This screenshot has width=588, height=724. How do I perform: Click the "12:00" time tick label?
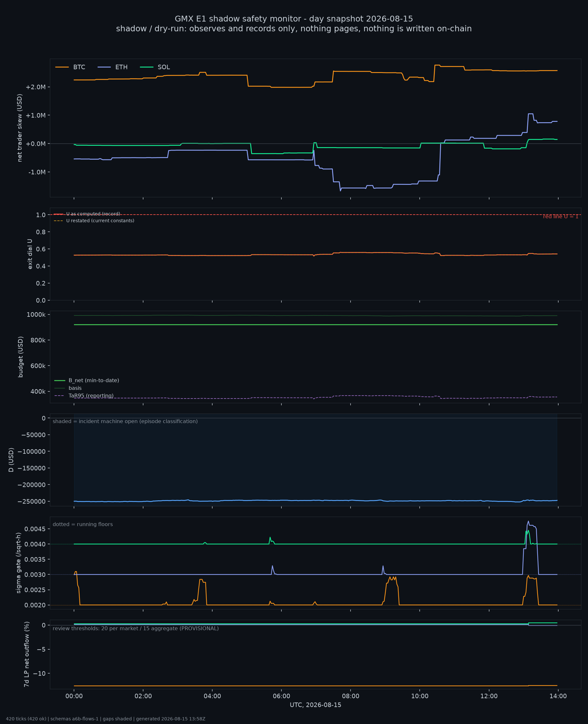[x=489, y=696]
